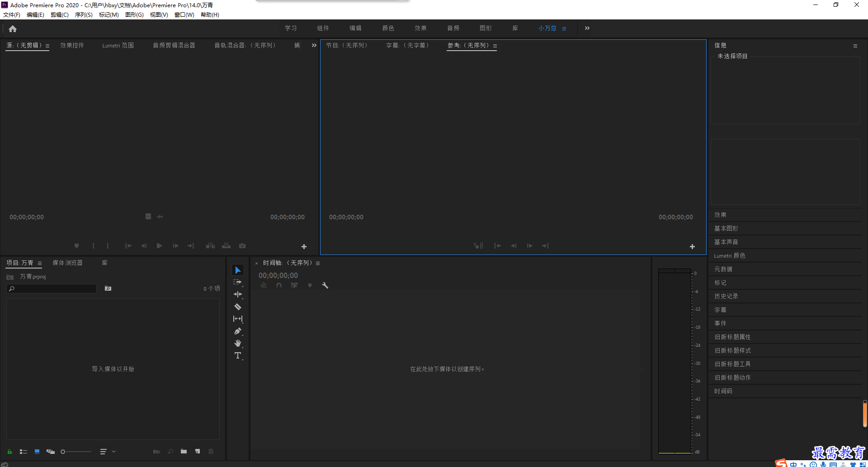Open the Timeline panel menu

click(x=318, y=263)
